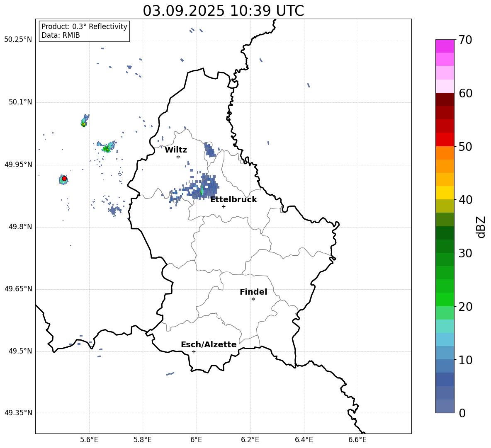Click the light cyan 14-16 dBZ band

[445, 326]
